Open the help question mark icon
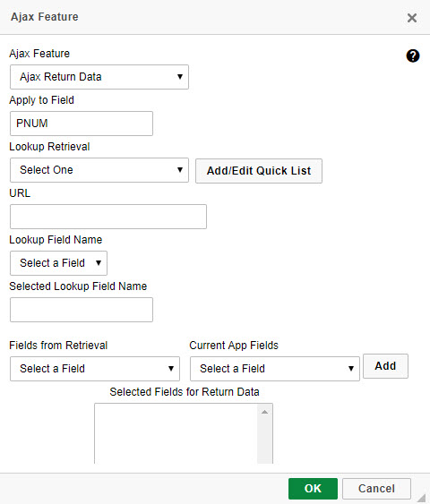 (x=413, y=56)
